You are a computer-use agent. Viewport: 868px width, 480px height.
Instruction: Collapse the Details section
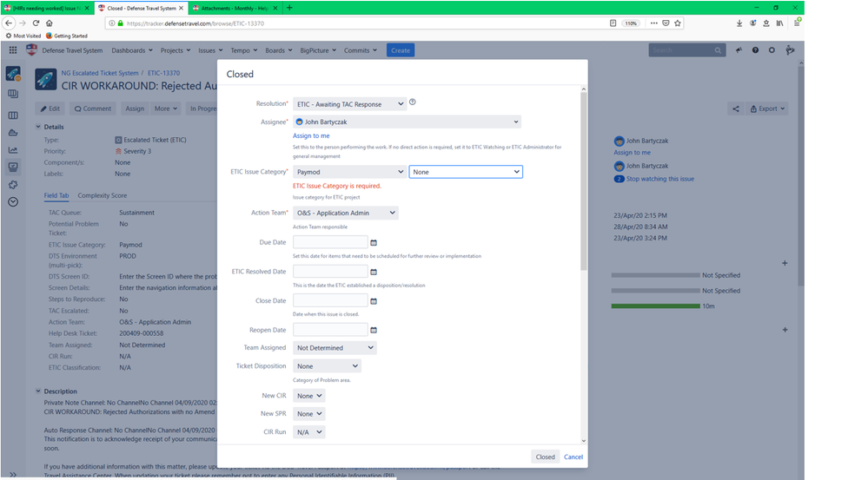coord(38,127)
